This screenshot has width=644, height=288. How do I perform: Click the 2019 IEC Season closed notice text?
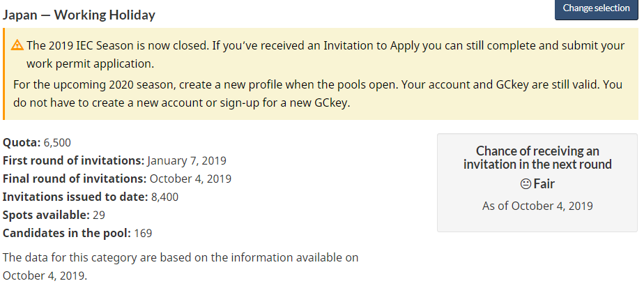tap(325, 54)
